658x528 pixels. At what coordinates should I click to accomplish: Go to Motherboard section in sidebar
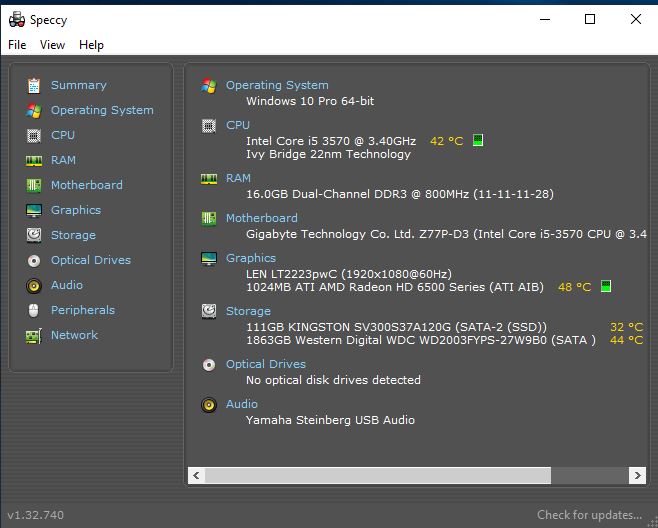(87, 185)
